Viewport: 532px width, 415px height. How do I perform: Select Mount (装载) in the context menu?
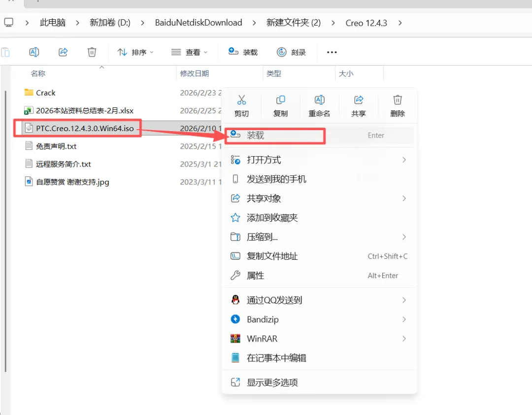pyautogui.click(x=319, y=135)
